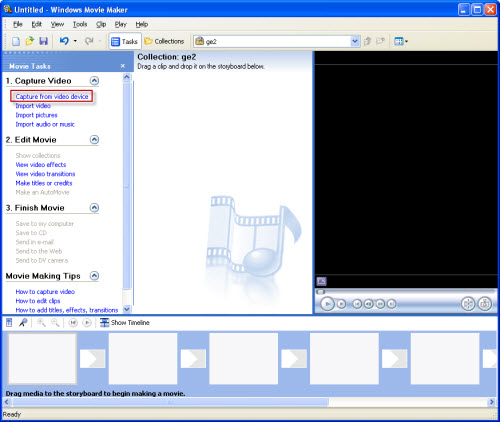Screen dimensions: 500x422
Task: Click the monitor seek bar
Action: [406, 292]
